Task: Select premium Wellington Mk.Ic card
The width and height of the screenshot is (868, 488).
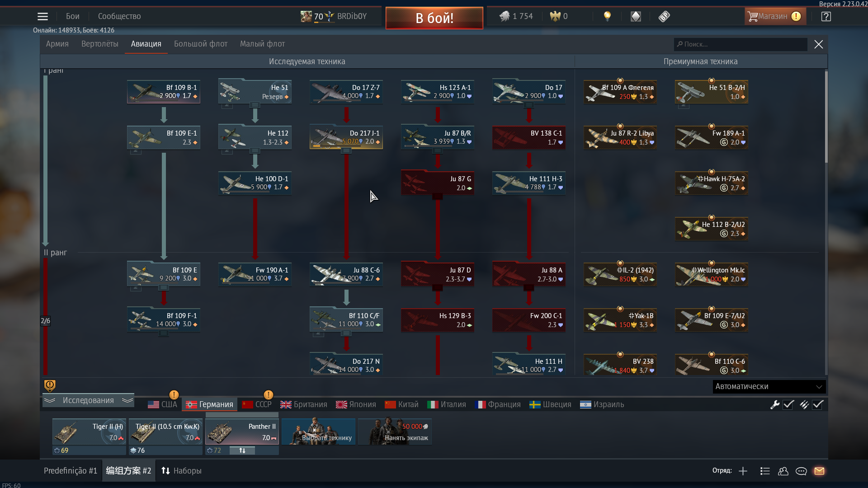Action: click(712, 274)
